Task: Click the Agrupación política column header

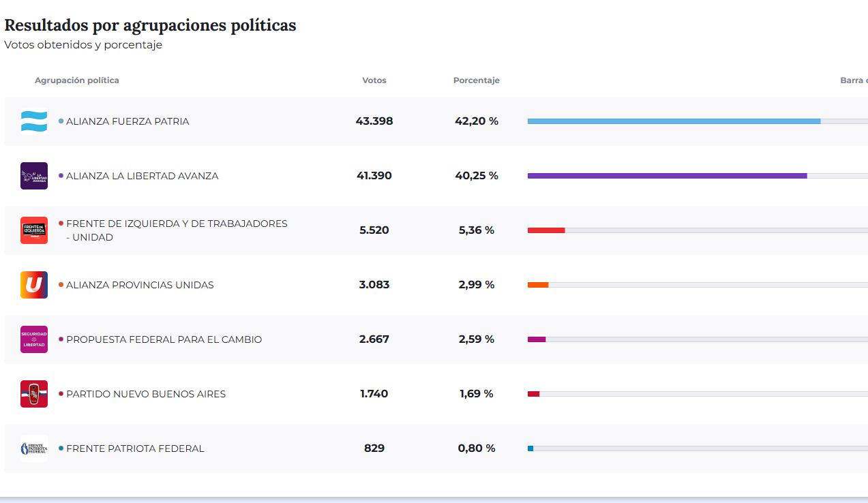Action: tap(77, 80)
